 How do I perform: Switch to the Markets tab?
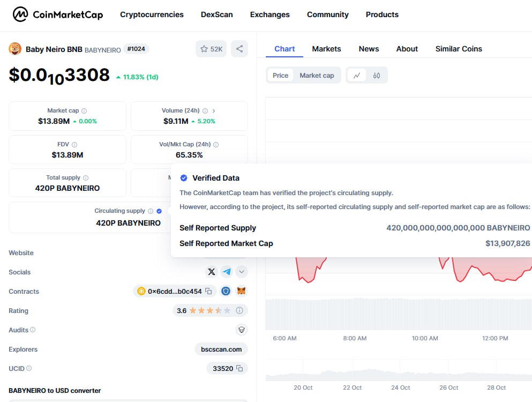[x=326, y=49]
